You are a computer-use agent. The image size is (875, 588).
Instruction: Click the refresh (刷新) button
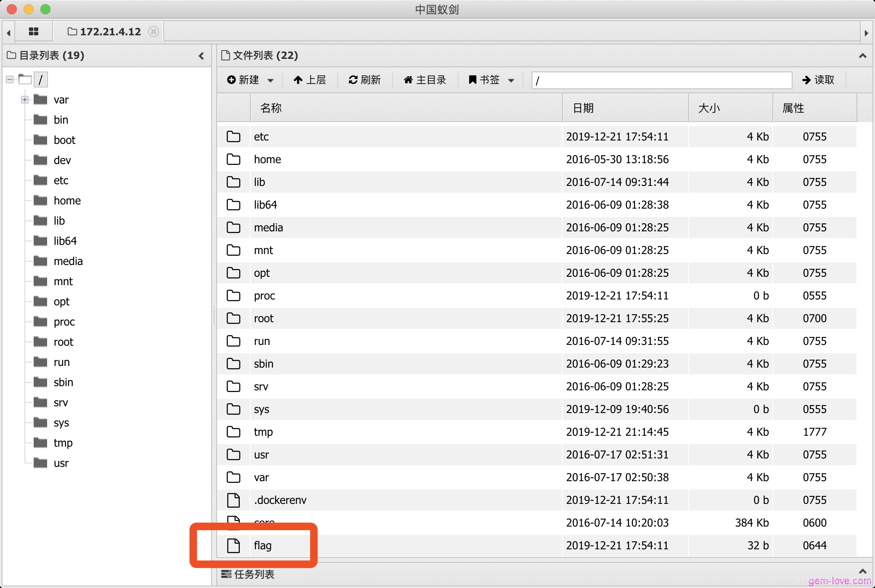point(365,80)
